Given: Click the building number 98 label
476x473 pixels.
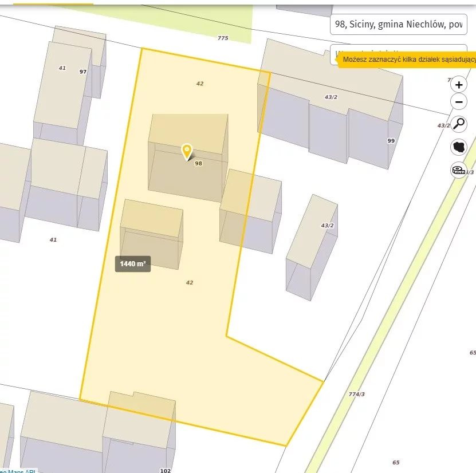Looking at the screenshot, I should click(199, 163).
